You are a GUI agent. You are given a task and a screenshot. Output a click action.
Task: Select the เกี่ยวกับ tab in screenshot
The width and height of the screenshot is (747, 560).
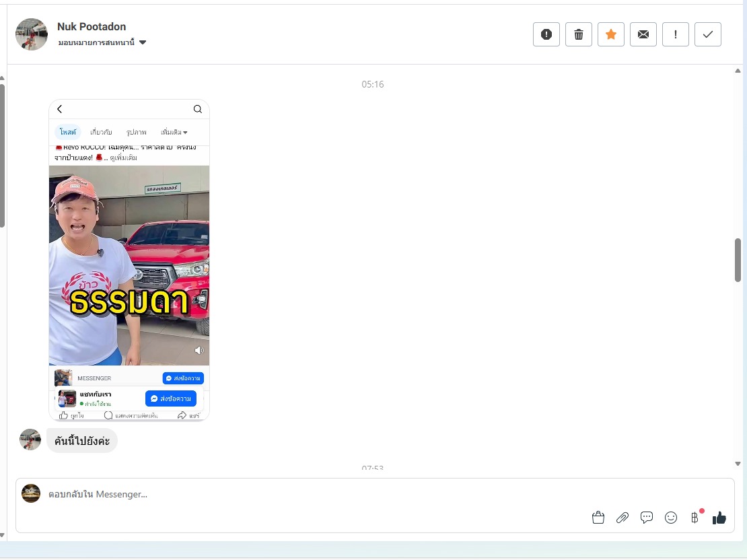[x=101, y=132]
